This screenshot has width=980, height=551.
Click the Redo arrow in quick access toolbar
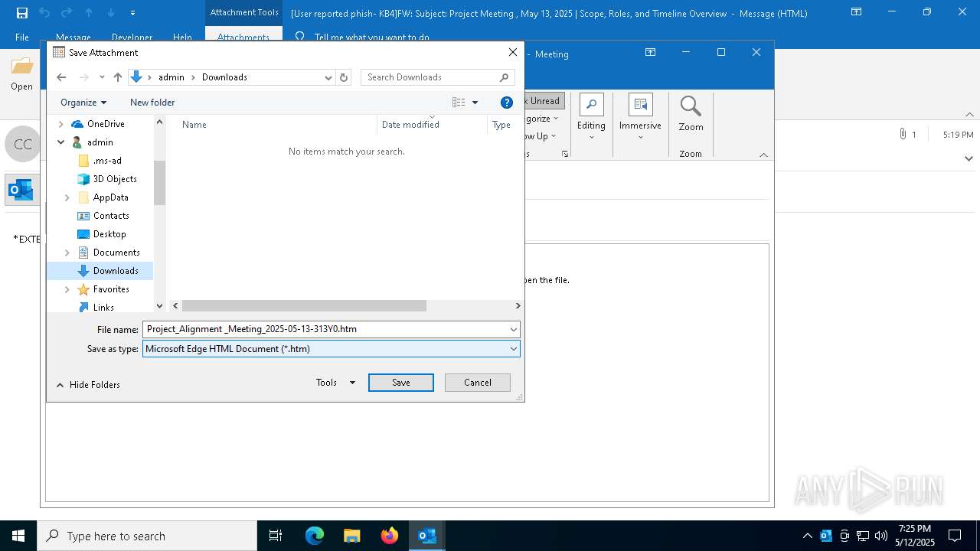(x=67, y=13)
